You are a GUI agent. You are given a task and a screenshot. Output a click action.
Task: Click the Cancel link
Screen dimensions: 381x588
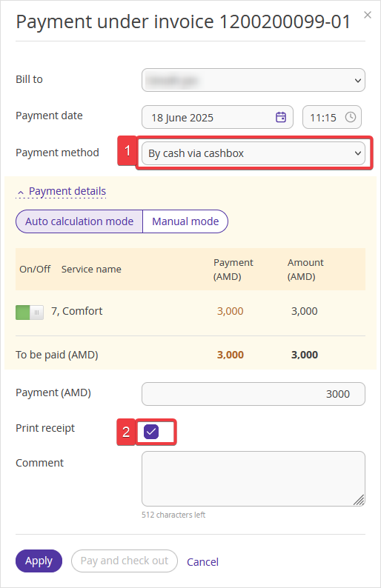click(x=202, y=561)
